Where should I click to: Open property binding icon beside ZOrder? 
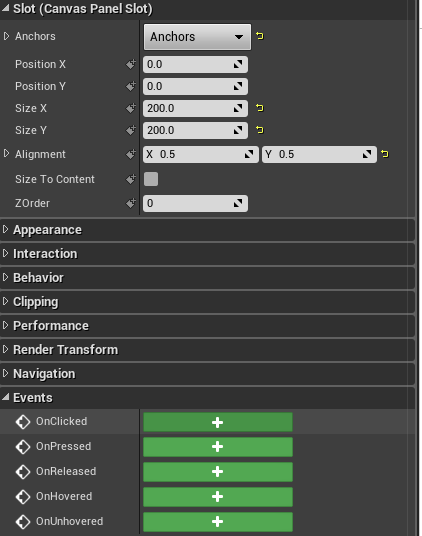click(x=131, y=203)
